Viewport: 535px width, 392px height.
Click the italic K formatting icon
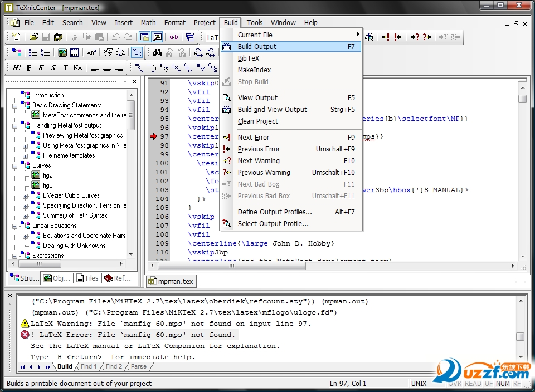[41, 68]
